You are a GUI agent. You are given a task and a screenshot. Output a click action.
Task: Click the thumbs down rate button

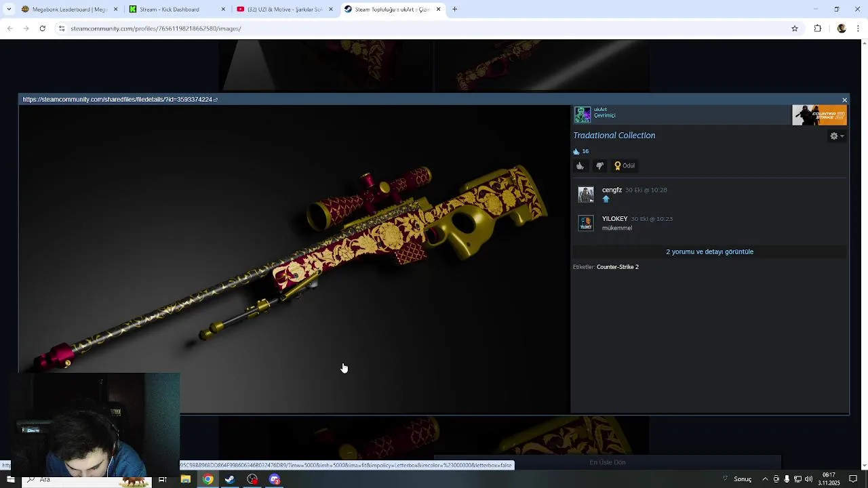[x=599, y=165]
